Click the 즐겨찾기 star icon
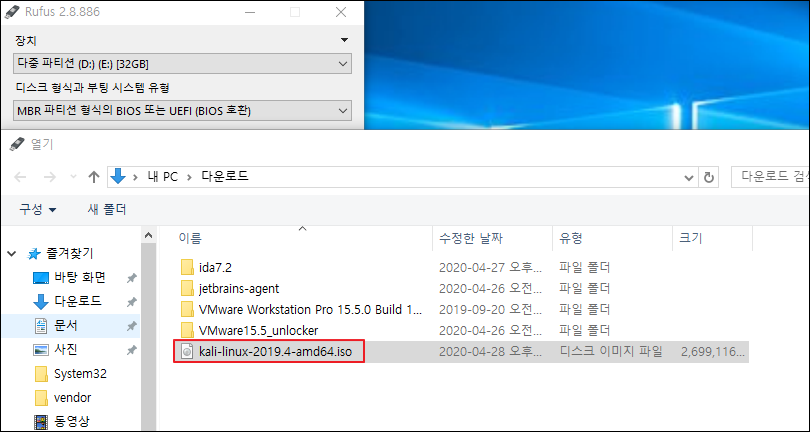The width and height of the screenshot is (810, 432). tap(34, 254)
